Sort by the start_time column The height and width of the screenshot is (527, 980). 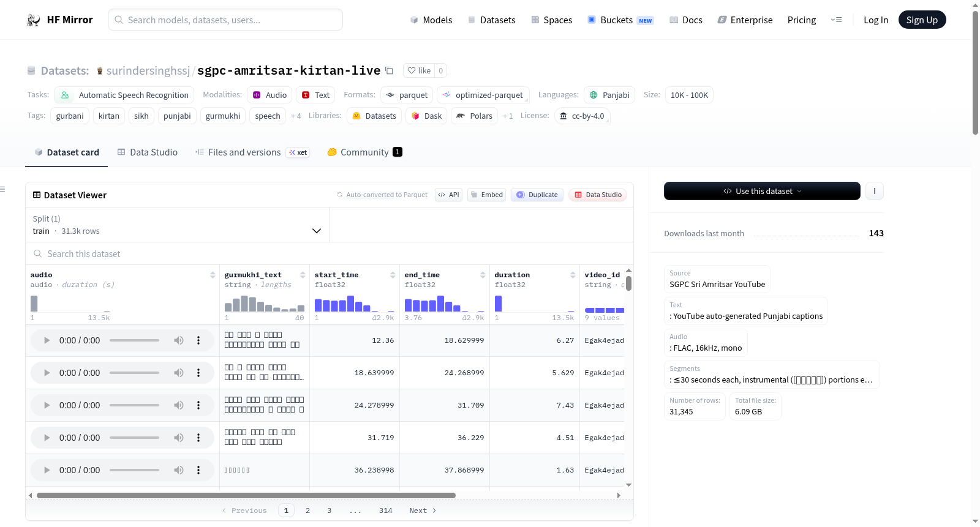pos(393,275)
